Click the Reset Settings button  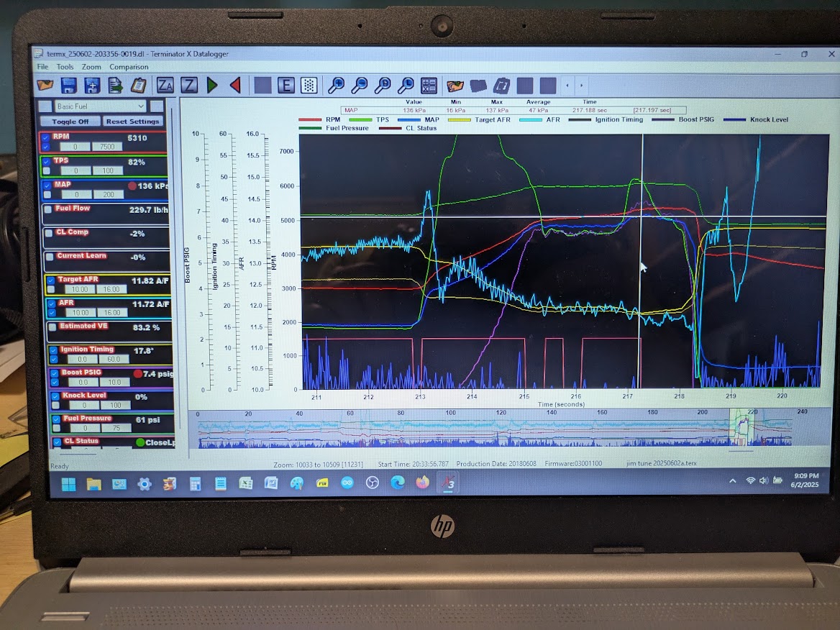(x=132, y=122)
